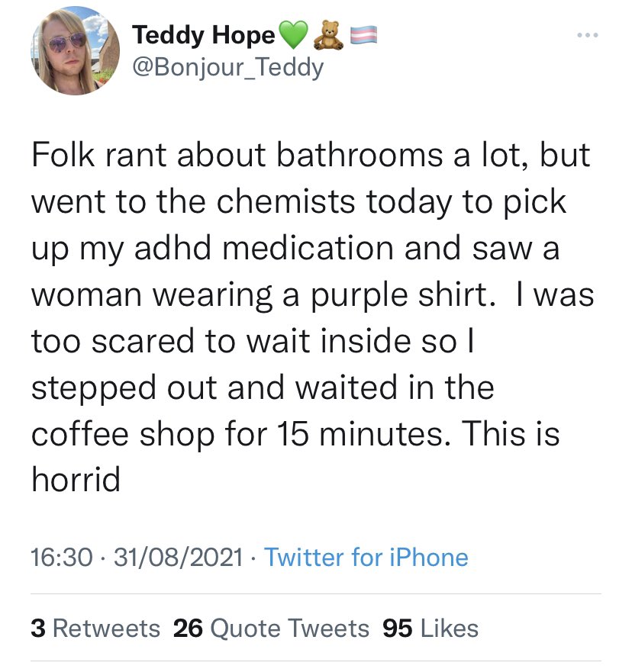The image size is (632, 672).
Task: Click the word "horrid" ending the tweet
Action: (76, 481)
